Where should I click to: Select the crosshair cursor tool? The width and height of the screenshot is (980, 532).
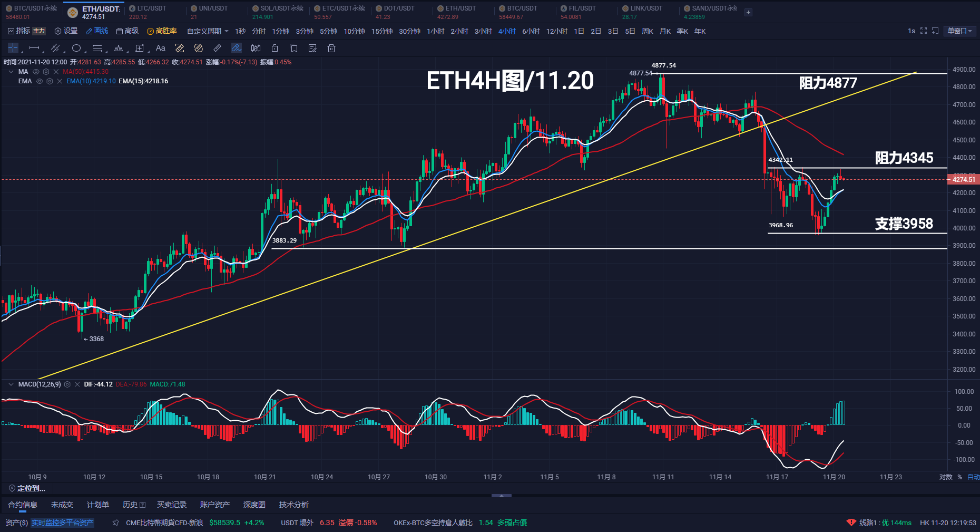13,49
